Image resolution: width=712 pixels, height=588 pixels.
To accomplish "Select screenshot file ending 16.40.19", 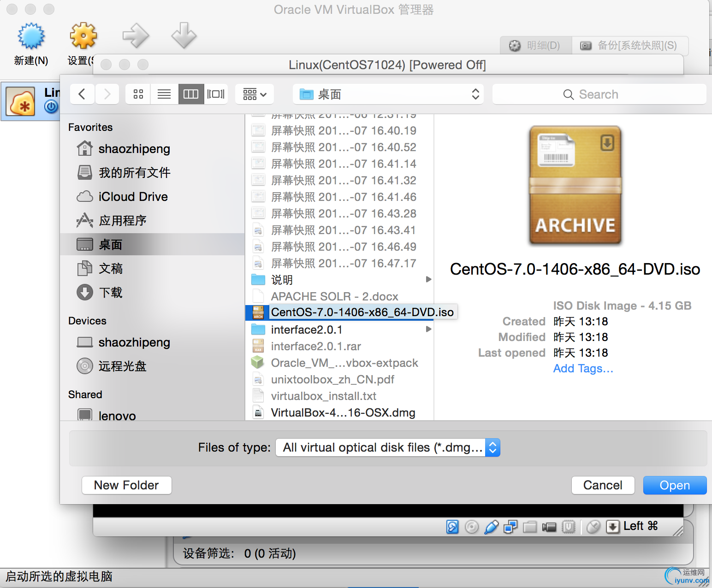I will click(340, 130).
